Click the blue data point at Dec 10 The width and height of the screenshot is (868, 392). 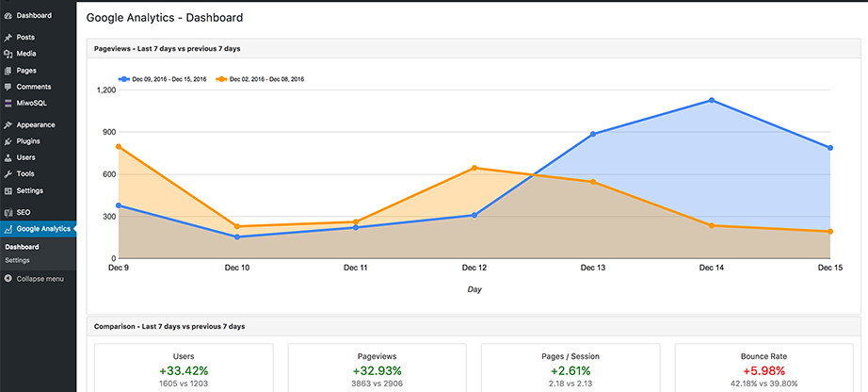[237, 237]
